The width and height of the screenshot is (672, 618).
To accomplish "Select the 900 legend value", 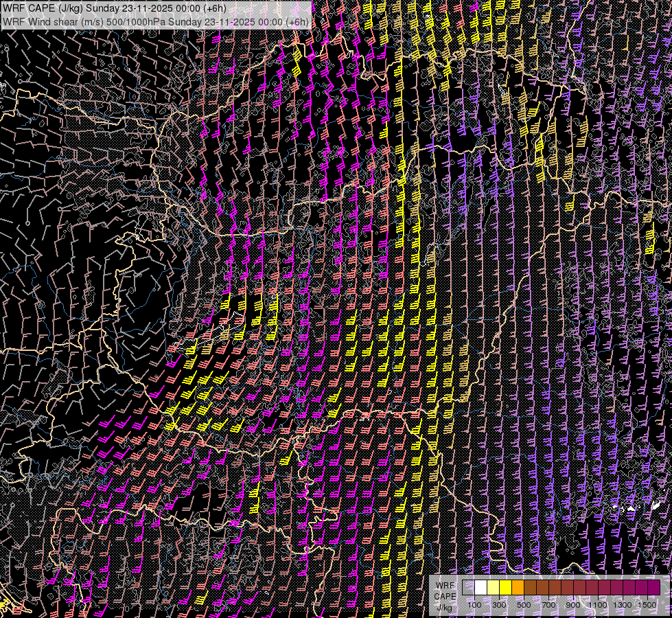I will click(x=573, y=605).
